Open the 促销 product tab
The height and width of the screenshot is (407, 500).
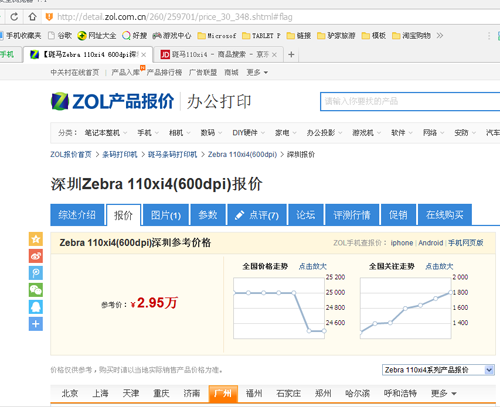point(398,215)
